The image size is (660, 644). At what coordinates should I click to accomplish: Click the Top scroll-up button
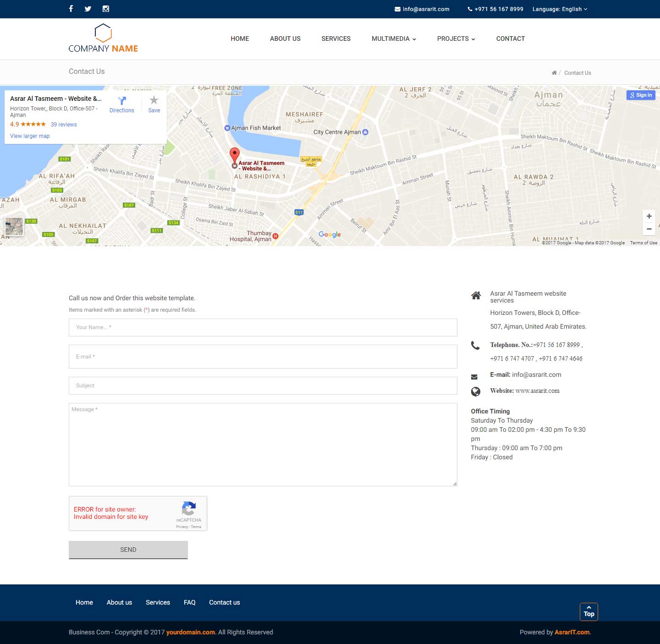589,612
